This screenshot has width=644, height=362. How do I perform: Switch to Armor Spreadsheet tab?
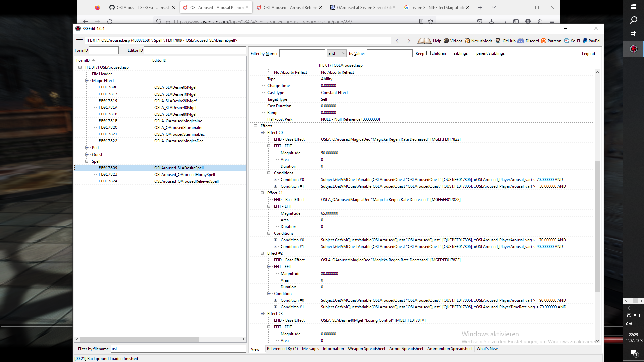(406, 349)
